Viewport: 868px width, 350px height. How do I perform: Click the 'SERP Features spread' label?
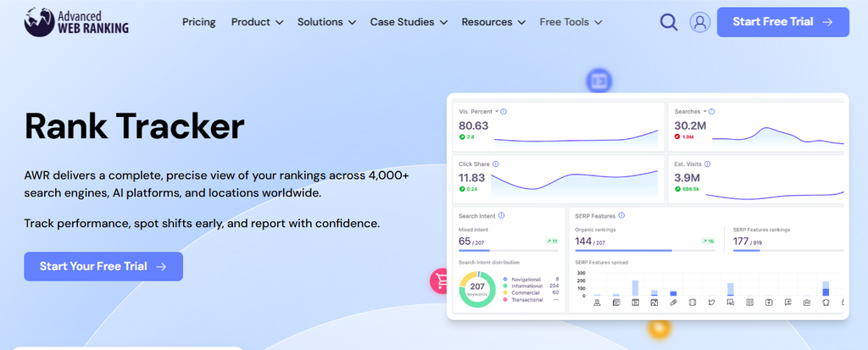click(x=602, y=262)
